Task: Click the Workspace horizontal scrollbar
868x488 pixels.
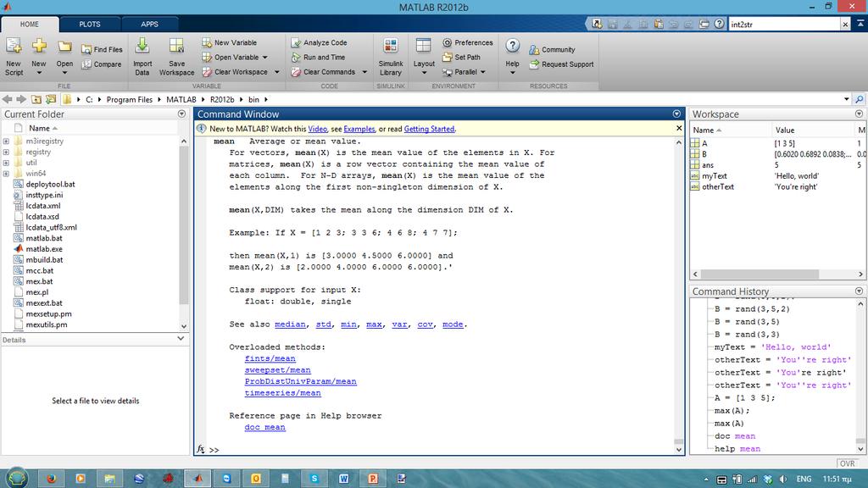Action: (759, 274)
